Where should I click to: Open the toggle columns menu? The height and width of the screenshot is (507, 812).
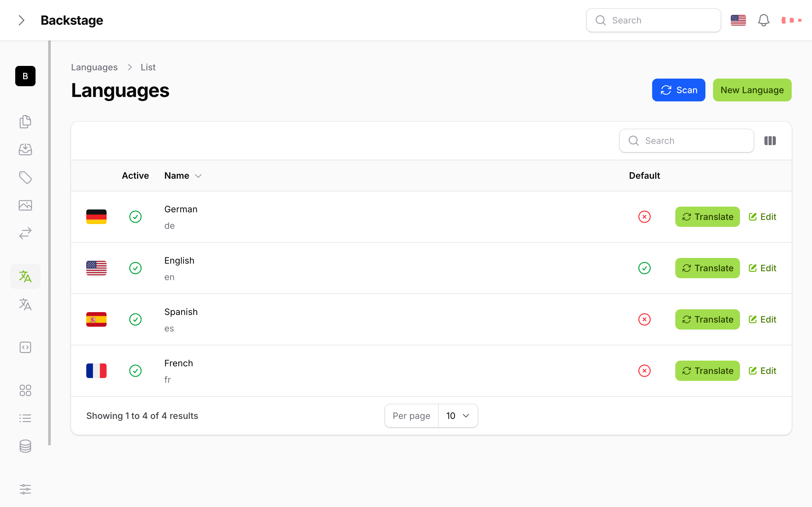770,141
